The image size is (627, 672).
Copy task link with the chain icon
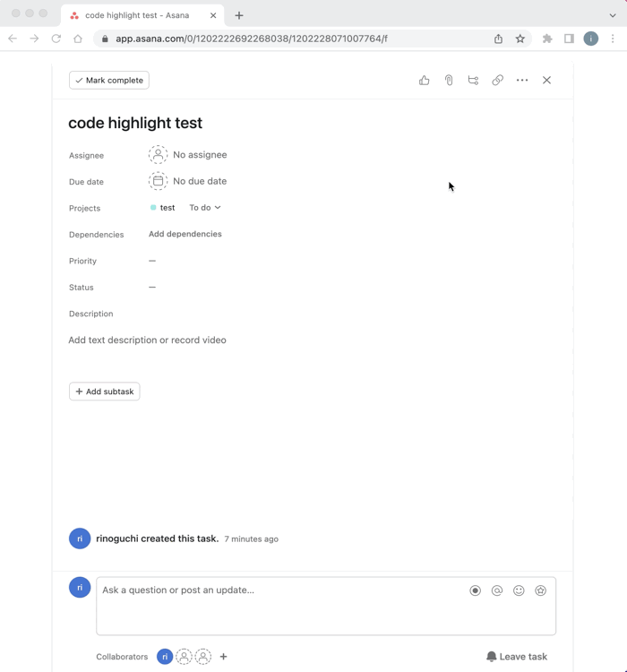(498, 80)
